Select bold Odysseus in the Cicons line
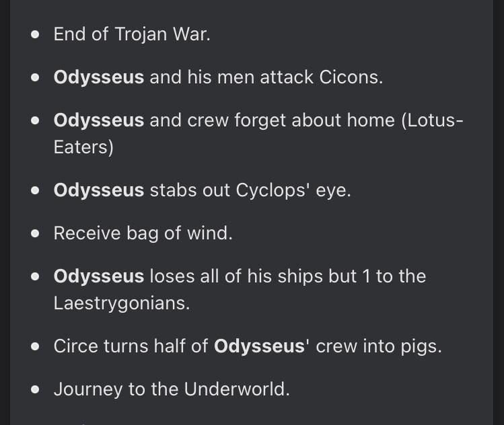 pos(99,78)
